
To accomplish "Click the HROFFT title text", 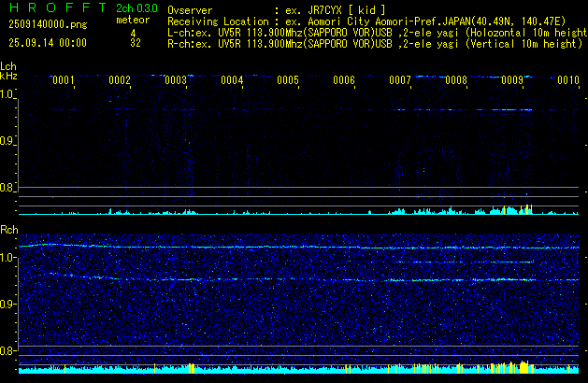I will tap(58, 7).
